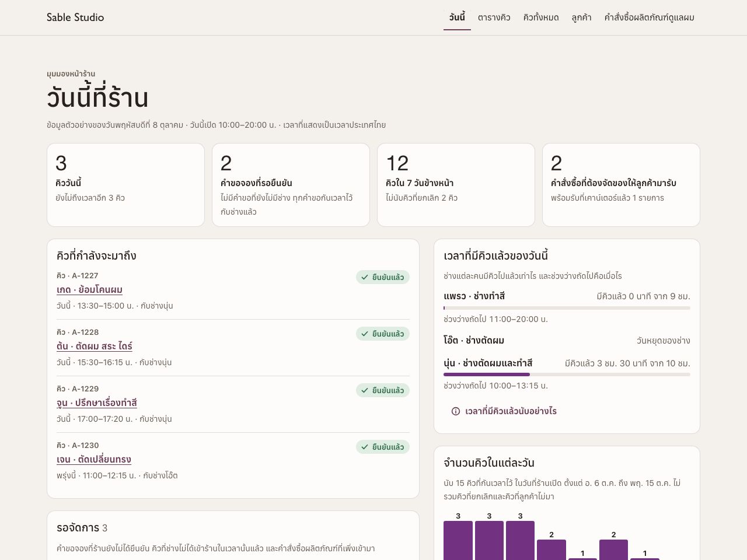Click the text วันนี้ · 13:30–15:00 น. · กับช่างนุ่น

[115, 306]
